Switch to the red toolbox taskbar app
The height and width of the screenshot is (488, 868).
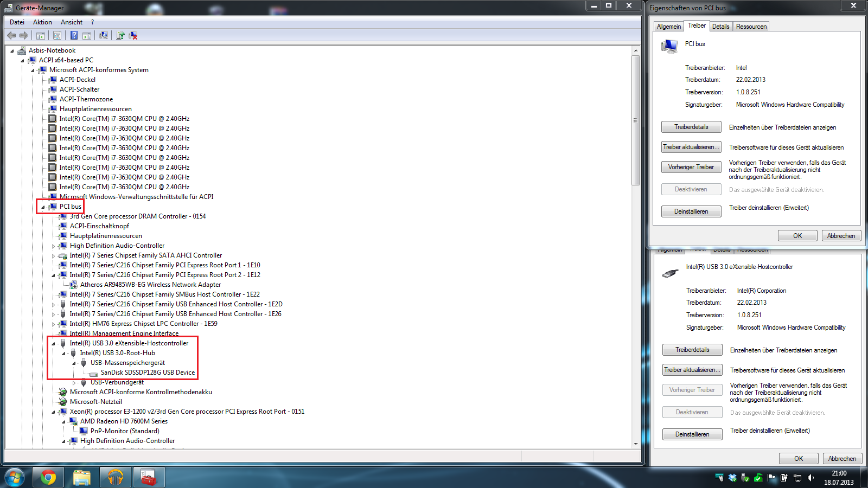149,478
